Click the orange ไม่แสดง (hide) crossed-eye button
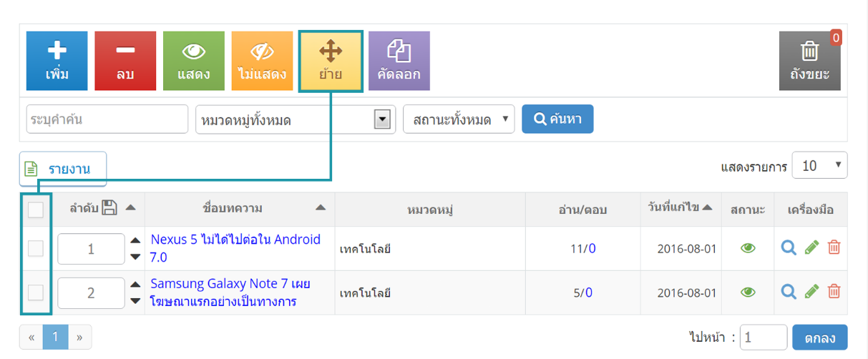 coord(262,61)
